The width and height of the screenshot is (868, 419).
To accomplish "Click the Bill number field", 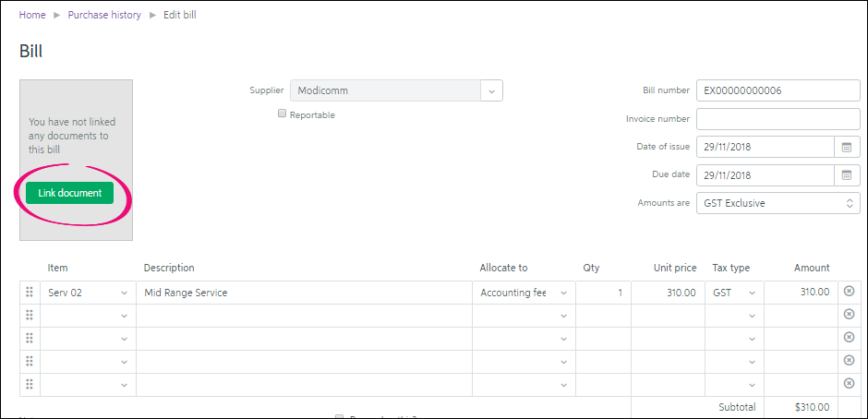I will (778, 90).
